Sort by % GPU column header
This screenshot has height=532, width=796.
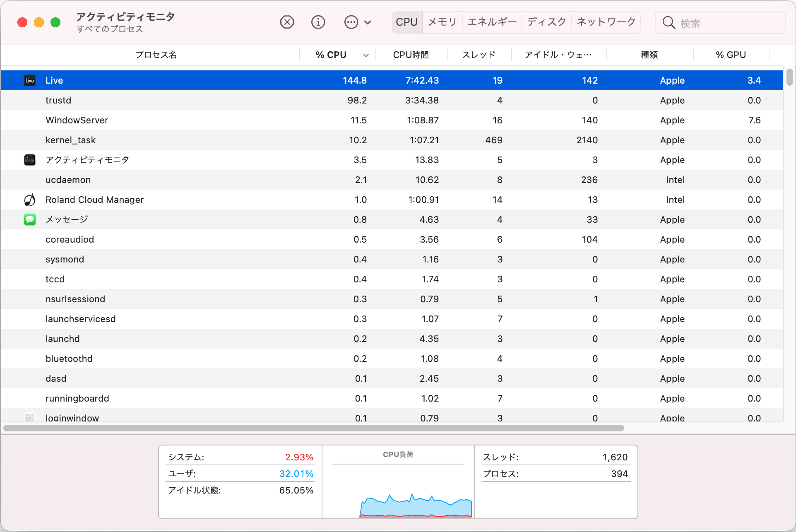(731, 55)
